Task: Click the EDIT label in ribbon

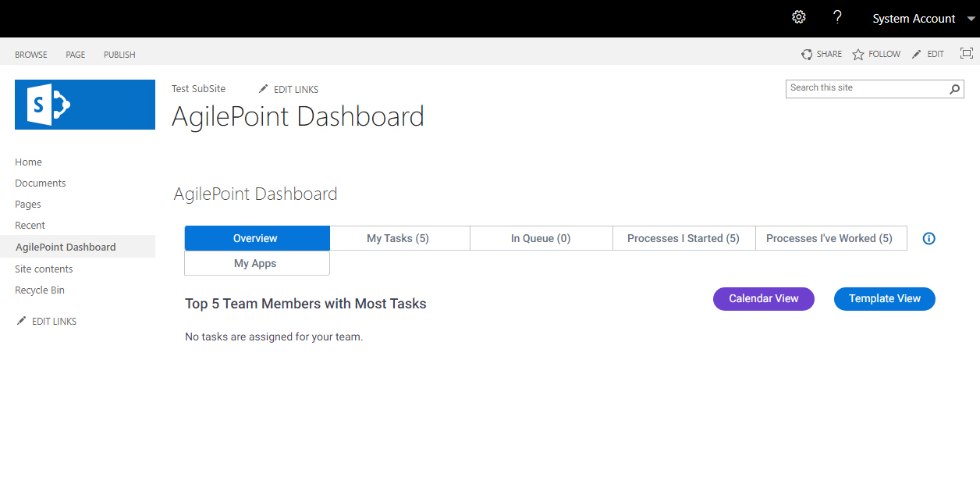Action: pos(936,54)
